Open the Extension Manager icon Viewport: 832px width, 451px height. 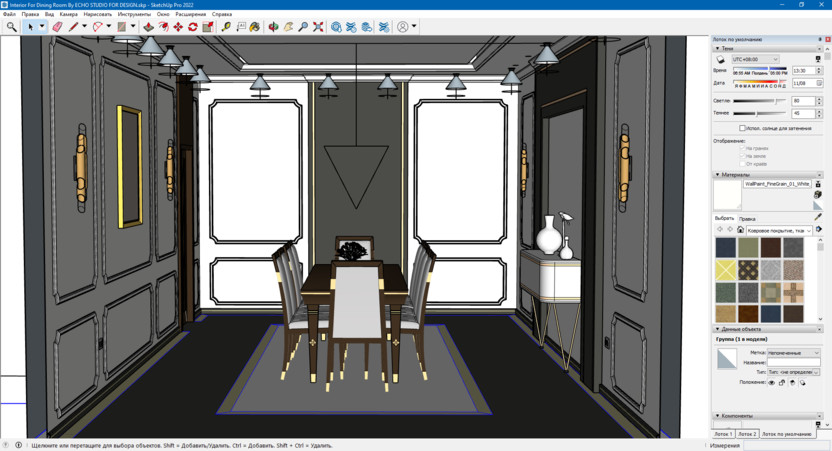click(384, 27)
